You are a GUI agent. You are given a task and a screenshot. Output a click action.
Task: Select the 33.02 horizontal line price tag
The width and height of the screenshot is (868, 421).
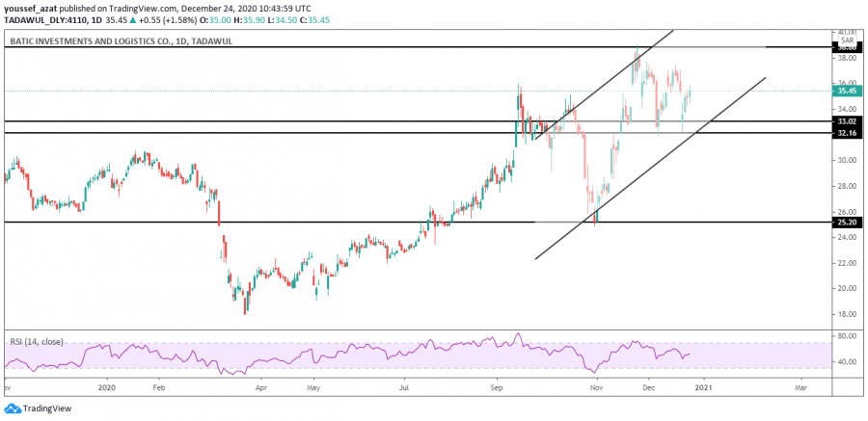(847, 122)
